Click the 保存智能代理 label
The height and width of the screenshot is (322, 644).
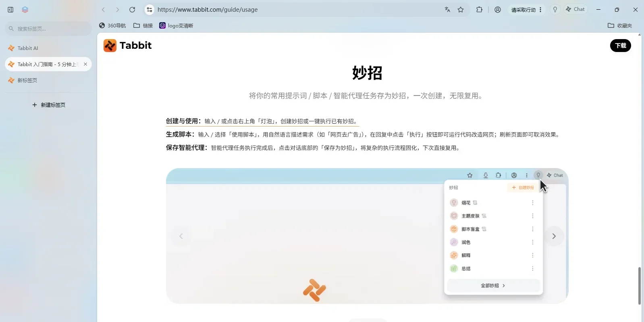click(187, 147)
